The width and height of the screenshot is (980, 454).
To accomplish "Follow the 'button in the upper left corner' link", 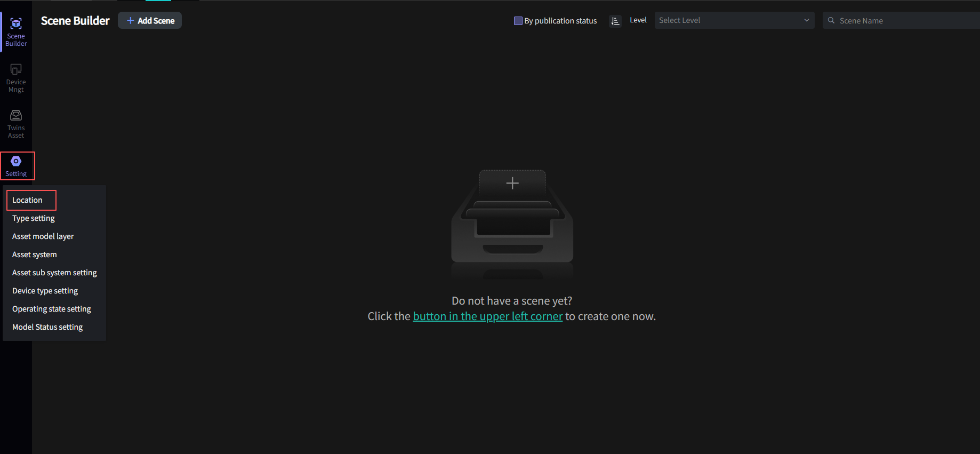I will [487, 316].
